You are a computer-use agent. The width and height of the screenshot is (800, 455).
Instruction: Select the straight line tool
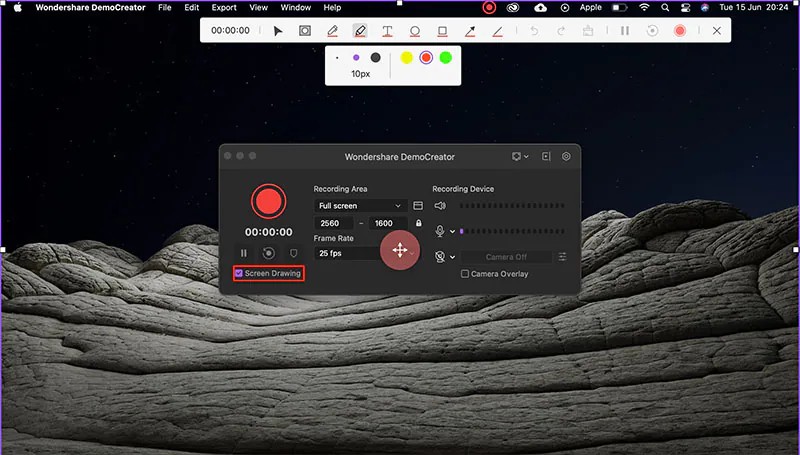pos(497,31)
